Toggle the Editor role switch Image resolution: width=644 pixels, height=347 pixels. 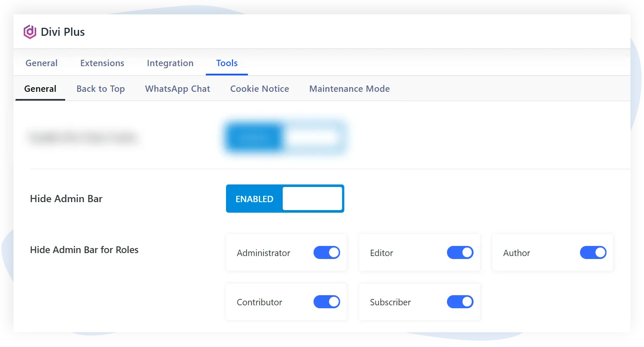(460, 253)
